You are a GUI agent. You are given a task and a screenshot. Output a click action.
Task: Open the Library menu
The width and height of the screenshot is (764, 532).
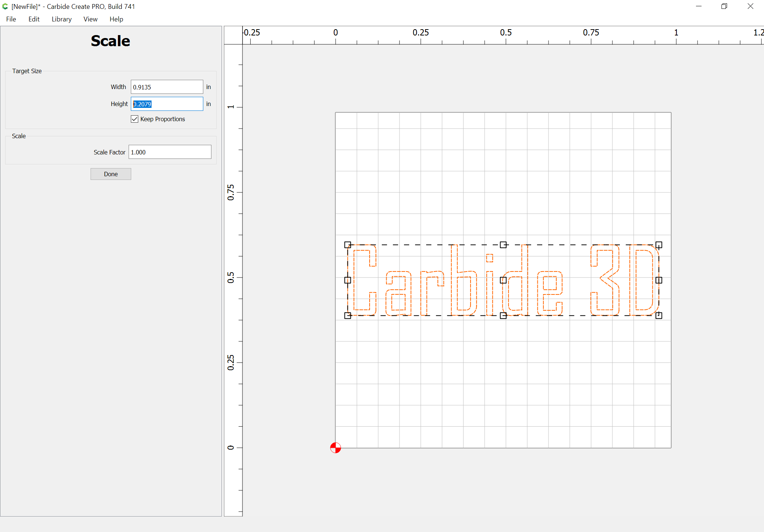point(62,19)
